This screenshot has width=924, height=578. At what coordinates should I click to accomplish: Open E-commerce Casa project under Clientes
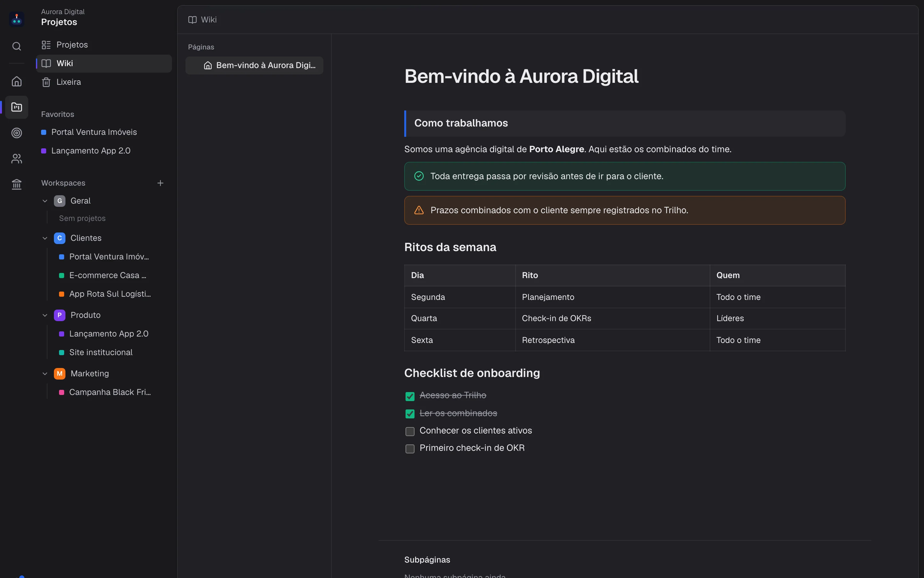click(x=108, y=275)
